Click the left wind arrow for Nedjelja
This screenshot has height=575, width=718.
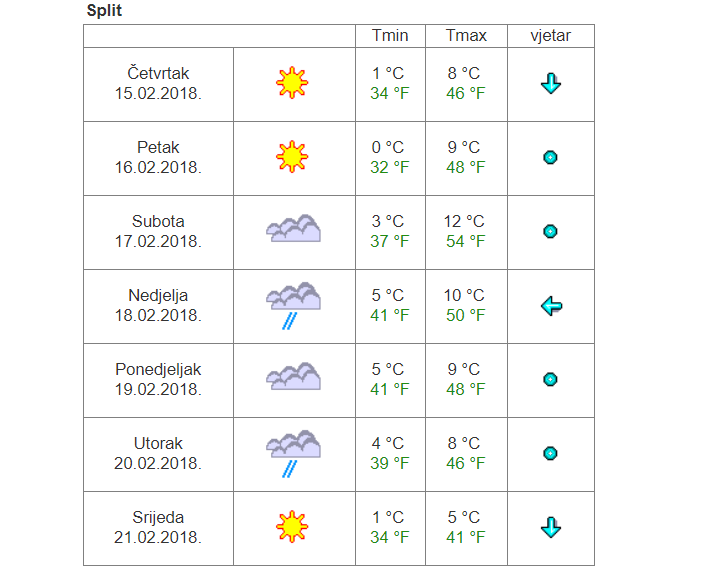pos(551,306)
